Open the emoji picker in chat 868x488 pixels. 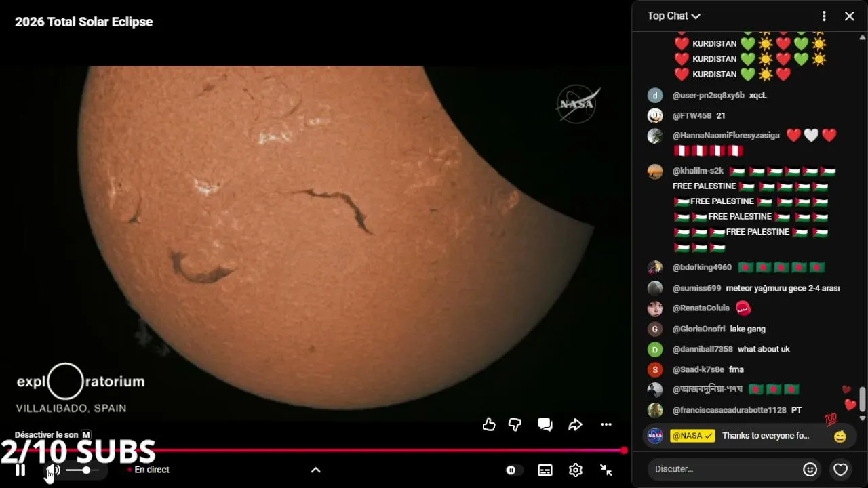point(810,469)
